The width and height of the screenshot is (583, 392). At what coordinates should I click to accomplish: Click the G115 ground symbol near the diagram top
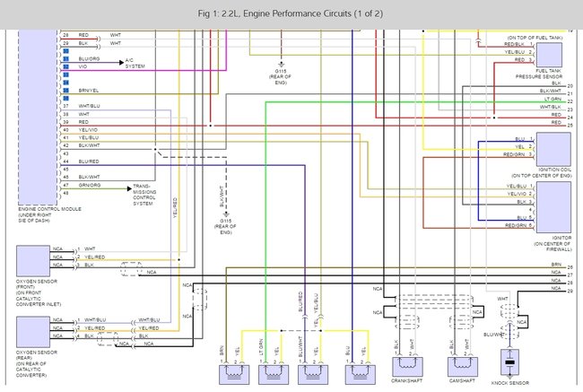pos(281,65)
